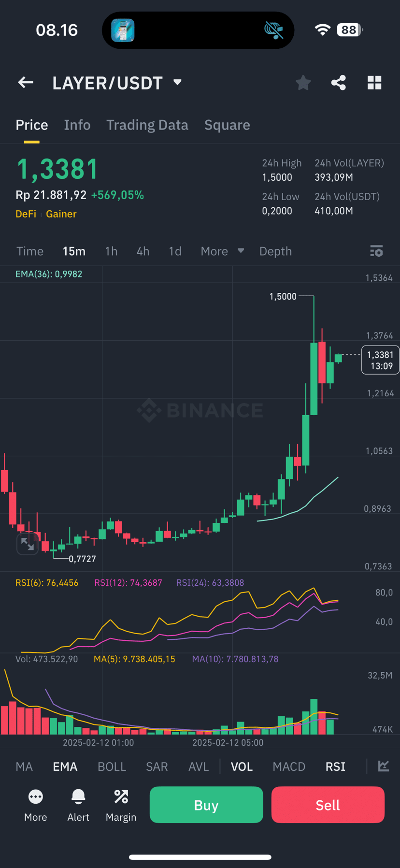Switch to the Info tab
The image size is (400, 868).
tap(77, 125)
